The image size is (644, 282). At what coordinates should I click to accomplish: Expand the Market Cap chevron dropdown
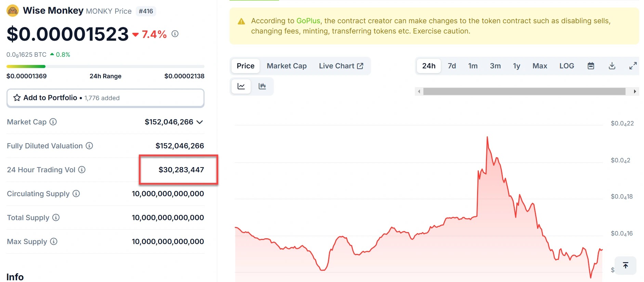(x=200, y=122)
